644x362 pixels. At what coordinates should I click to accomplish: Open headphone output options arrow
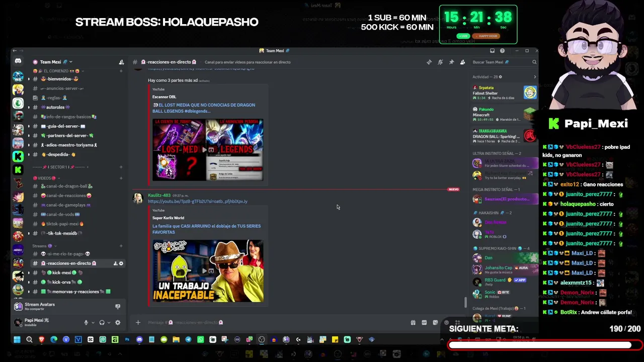(108, 323)
